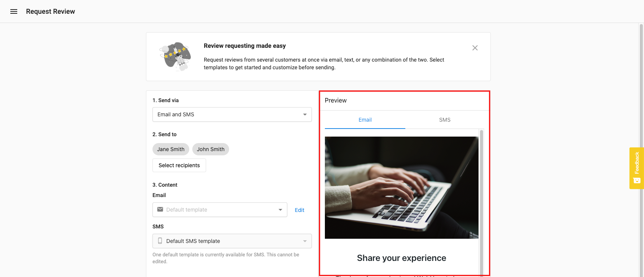Screen dimensions: 644x277
Task: Click the '3. Content' section label
Action: tap(165, 185)
